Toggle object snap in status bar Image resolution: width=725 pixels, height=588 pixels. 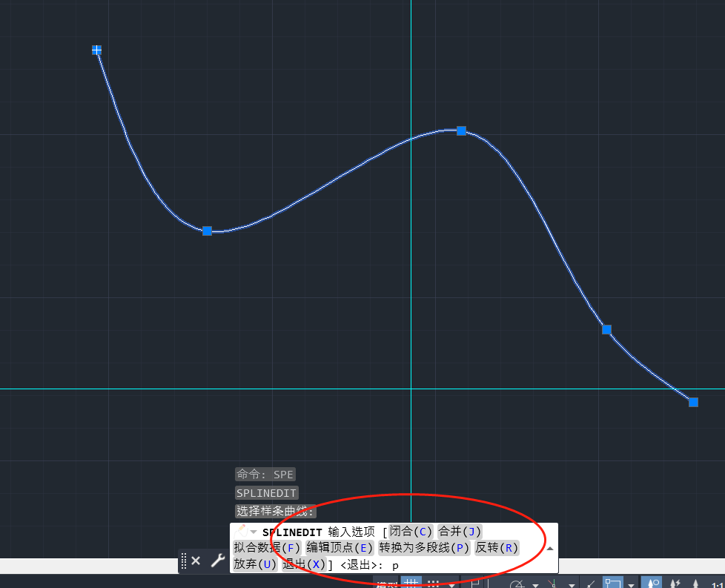click(x=612, y=584)
